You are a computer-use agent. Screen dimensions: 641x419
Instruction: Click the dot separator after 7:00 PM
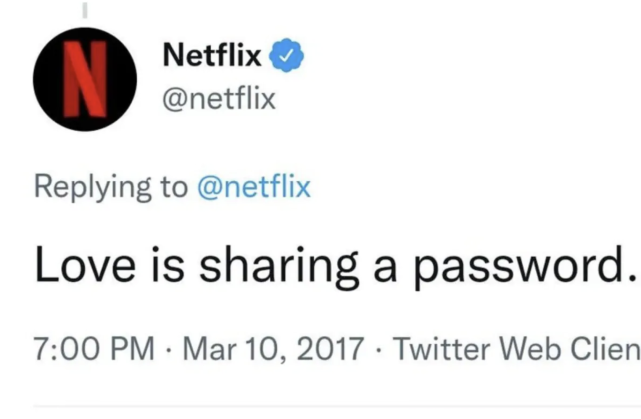pyautogui.click(x=170, y=350)
